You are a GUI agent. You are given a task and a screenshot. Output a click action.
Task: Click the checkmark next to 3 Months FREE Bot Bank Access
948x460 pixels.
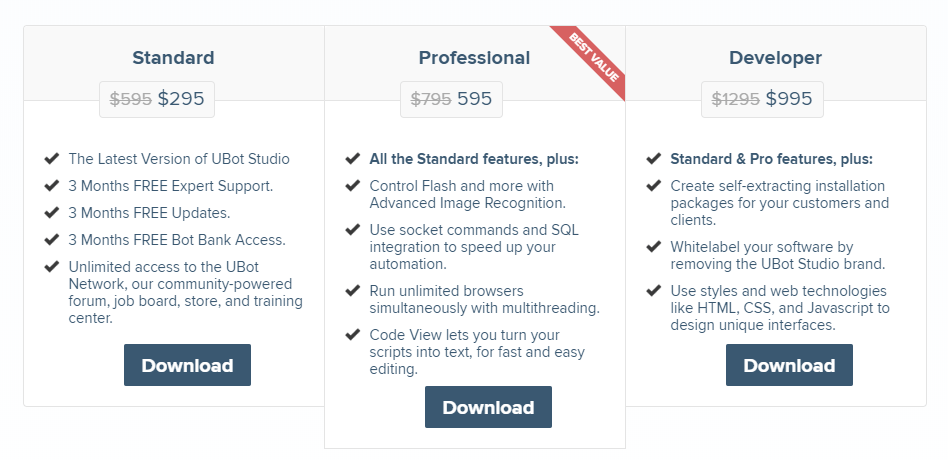51,239
